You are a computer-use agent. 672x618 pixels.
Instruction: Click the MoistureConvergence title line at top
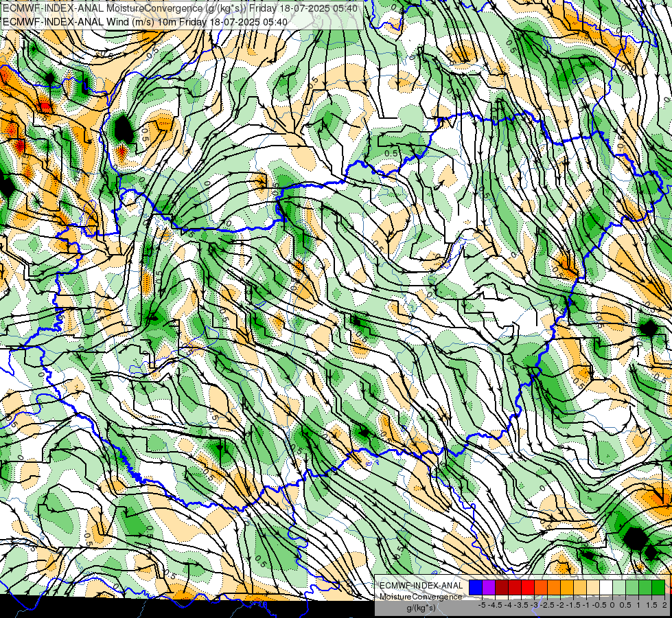coord(180,8)
